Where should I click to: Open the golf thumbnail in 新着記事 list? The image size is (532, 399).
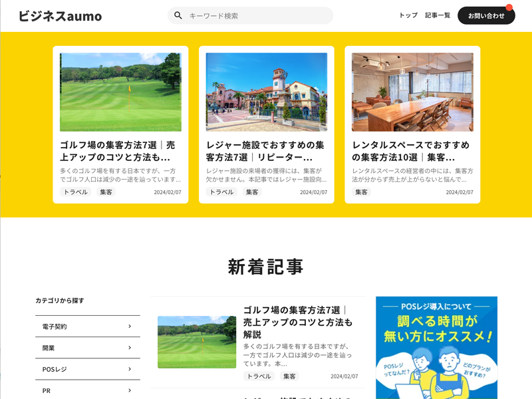tap(197, 342)
